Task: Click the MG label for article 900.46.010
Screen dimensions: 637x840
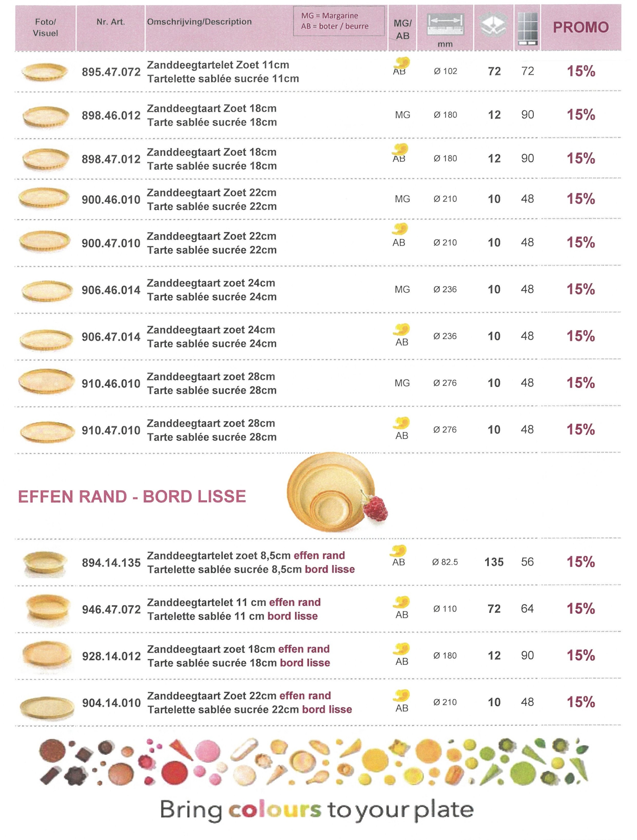Action: coord(402,199)
